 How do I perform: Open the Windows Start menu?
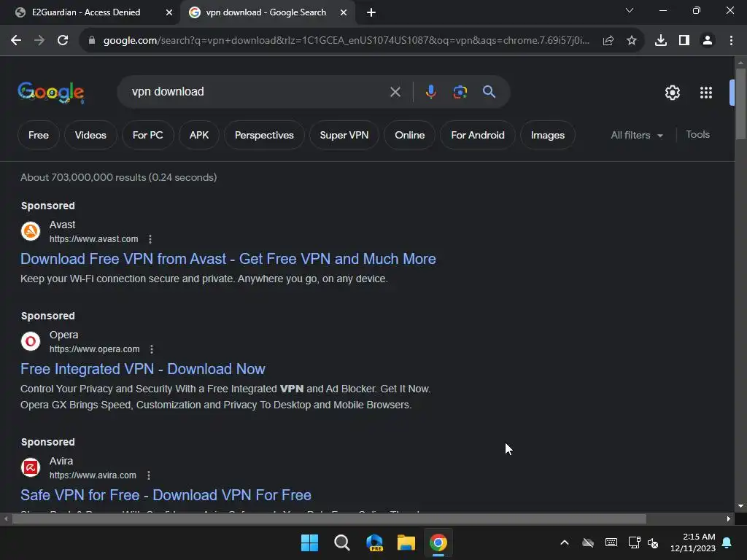(309, 542)
